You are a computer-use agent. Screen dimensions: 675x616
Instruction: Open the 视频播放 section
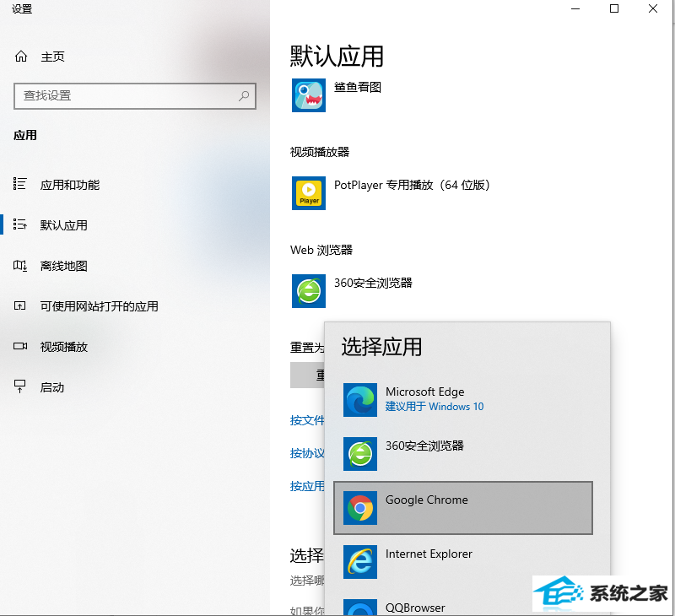coord(64,347)
